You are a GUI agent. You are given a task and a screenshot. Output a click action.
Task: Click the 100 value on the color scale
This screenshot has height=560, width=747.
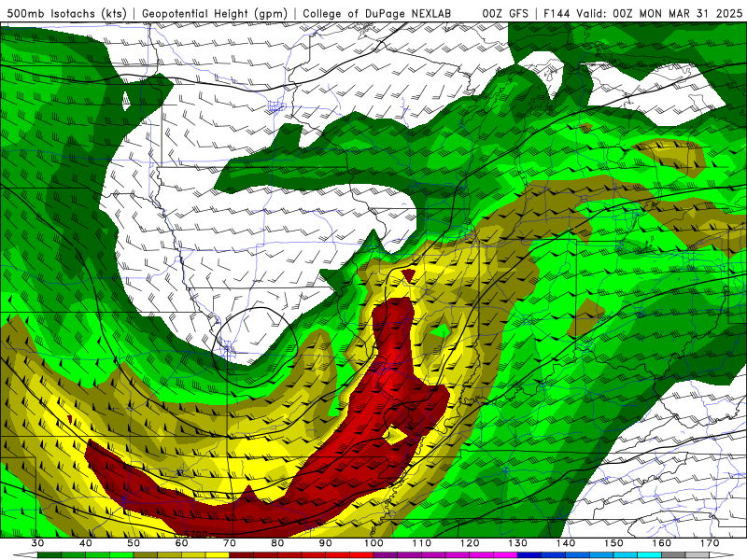pos(373,543)
